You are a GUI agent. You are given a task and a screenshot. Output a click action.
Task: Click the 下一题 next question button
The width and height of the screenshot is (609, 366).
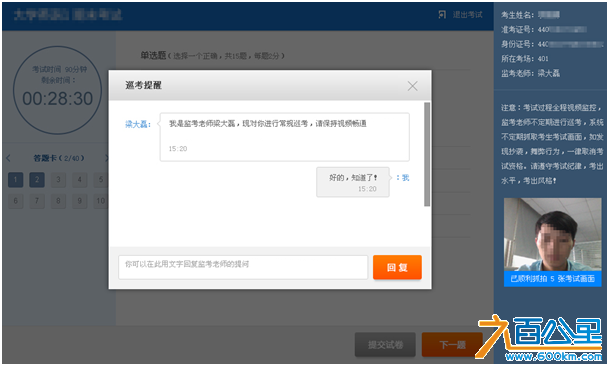tap(452, 344)
